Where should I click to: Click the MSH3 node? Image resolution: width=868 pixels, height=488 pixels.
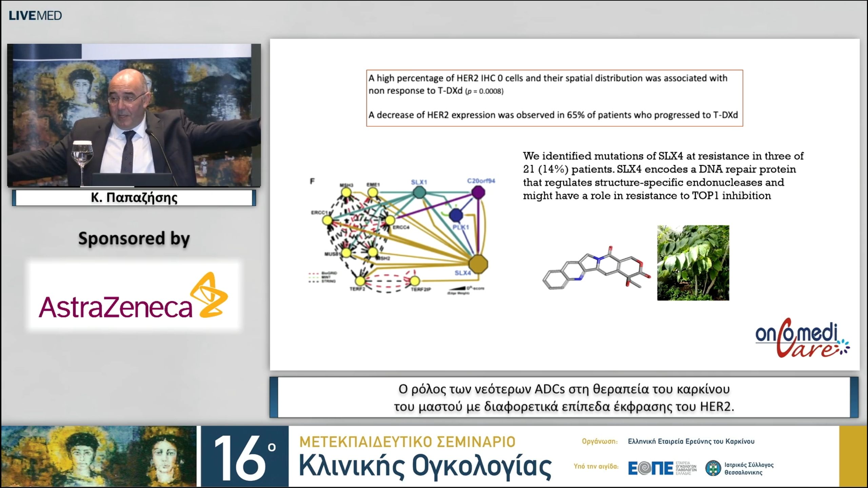[346, 192]
